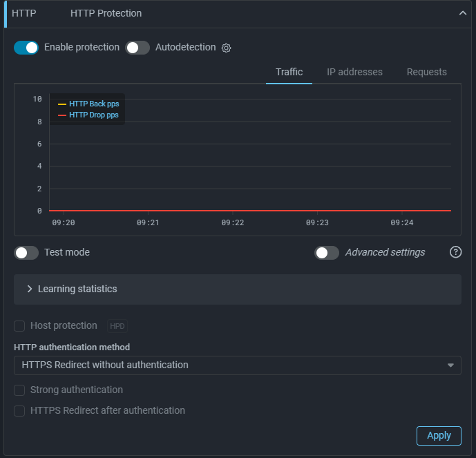
Task: Turn on the Autodetection toggle
Action: (x=137, y=48)
